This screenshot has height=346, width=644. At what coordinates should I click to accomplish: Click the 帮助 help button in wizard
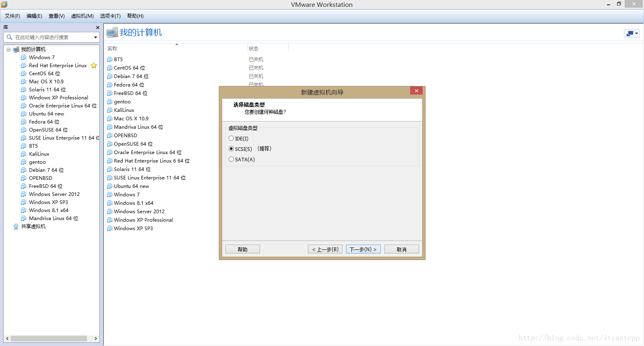pos(243,249)
